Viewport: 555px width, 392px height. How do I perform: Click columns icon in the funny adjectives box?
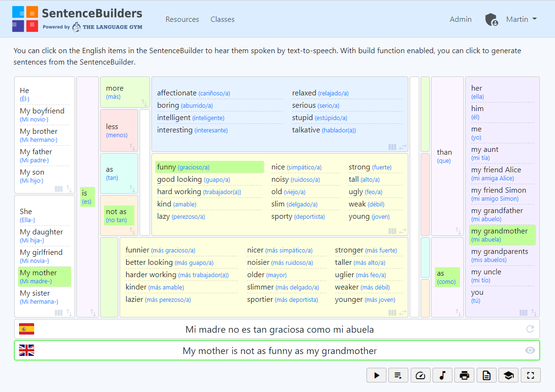pyautogui.click(x=392, y=232)
